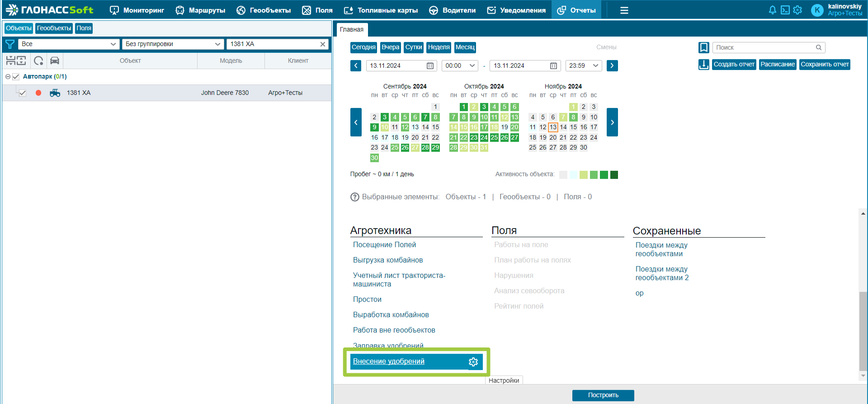Collapse the Автопарк tree group
Viewport: 868px width, 404px height.
[x=8, y=77]
